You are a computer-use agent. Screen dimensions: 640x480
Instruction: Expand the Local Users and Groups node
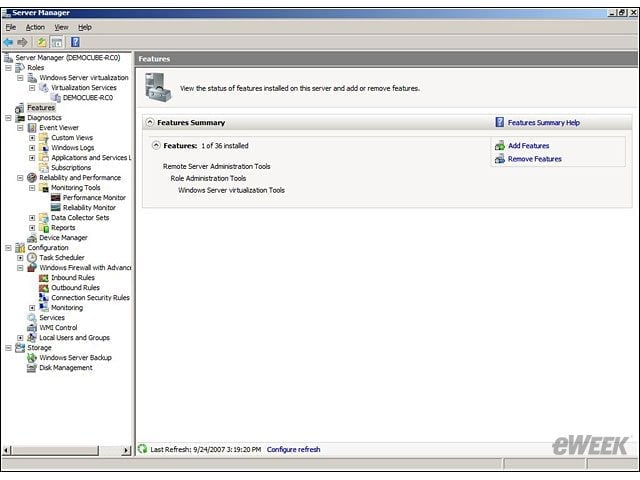[x=20, y=338]
